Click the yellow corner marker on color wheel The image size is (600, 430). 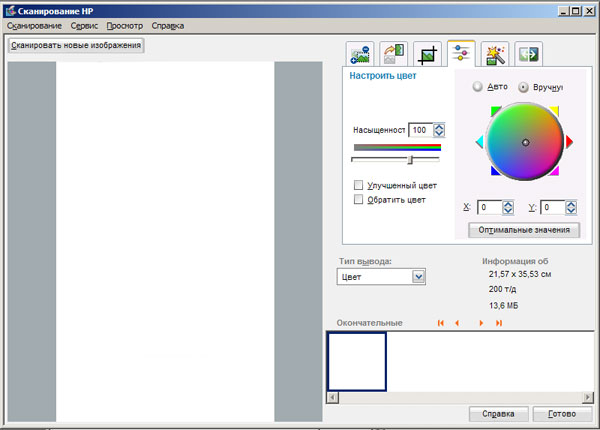(x=554, y=111)
